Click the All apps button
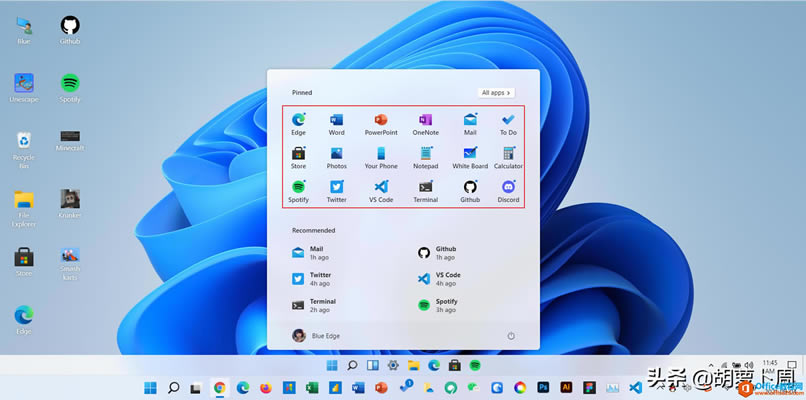Viewport: 806px width, 400px height. (x=496, y=93)
